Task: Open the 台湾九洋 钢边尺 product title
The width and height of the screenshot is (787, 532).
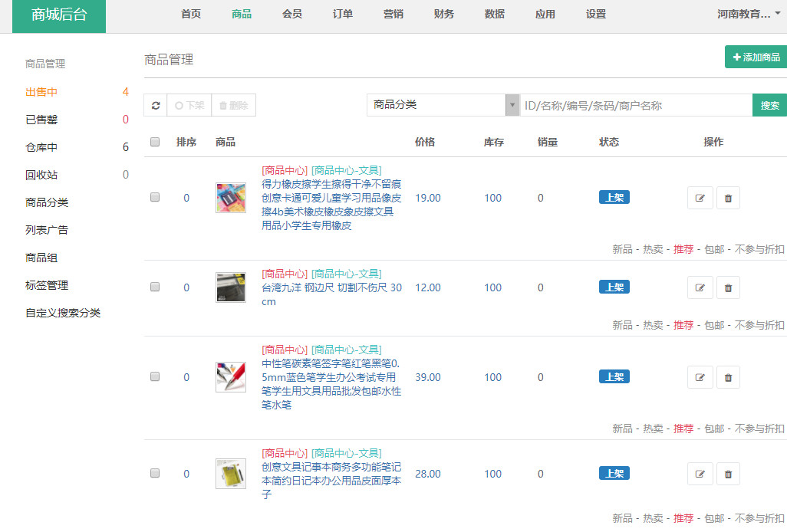Action: click(x=332, y=294)
